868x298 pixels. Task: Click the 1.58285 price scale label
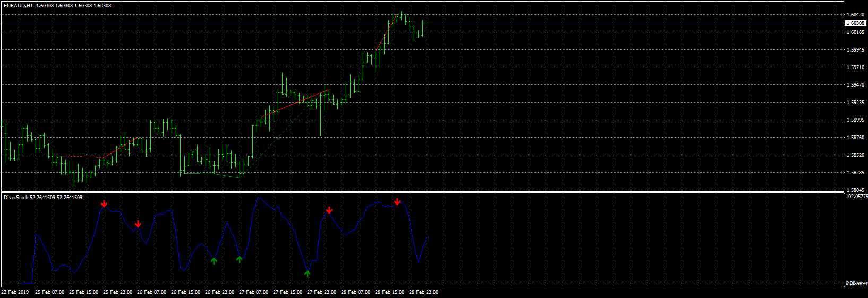pos(855,173)
